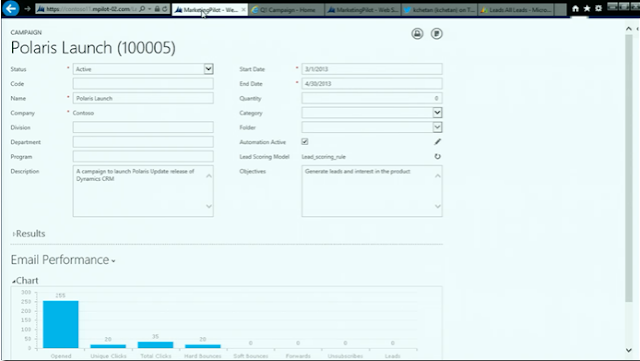
Task: Open the Status dropdown
Action: (x=208, y=69)
